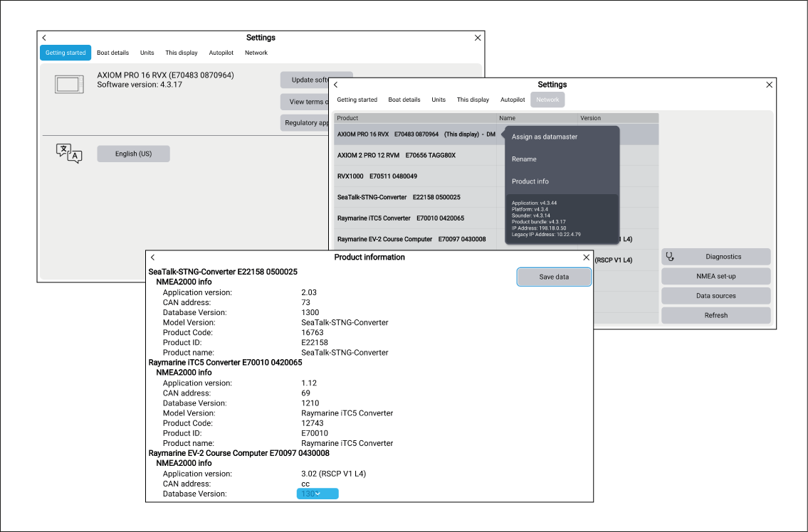This screenshot has width=808, height=532.
Task: Select Assign as datamaster from popup menu
Action: (x=545, y=137)
